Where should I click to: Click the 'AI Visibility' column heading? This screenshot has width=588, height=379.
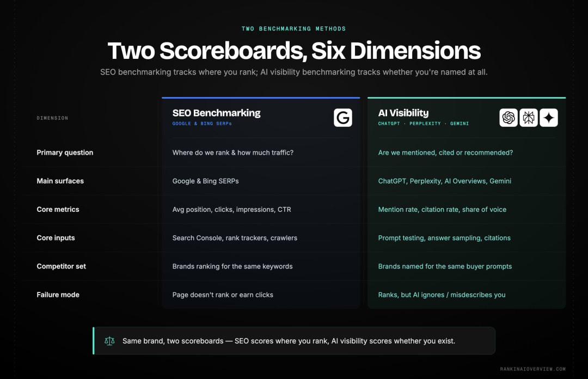point(403,113)
